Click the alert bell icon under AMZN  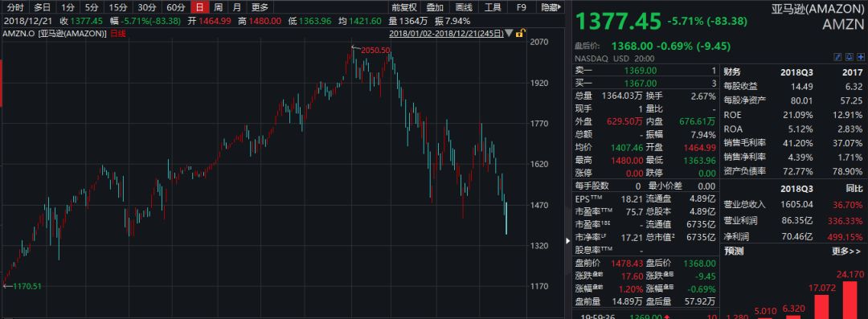(850, 57)
